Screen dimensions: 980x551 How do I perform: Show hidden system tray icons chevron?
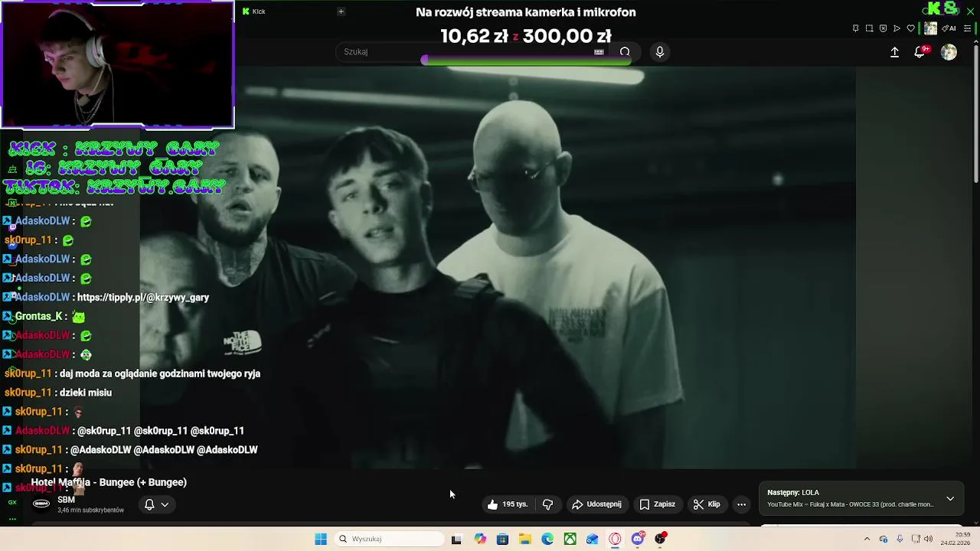click(x=867, y=539)
